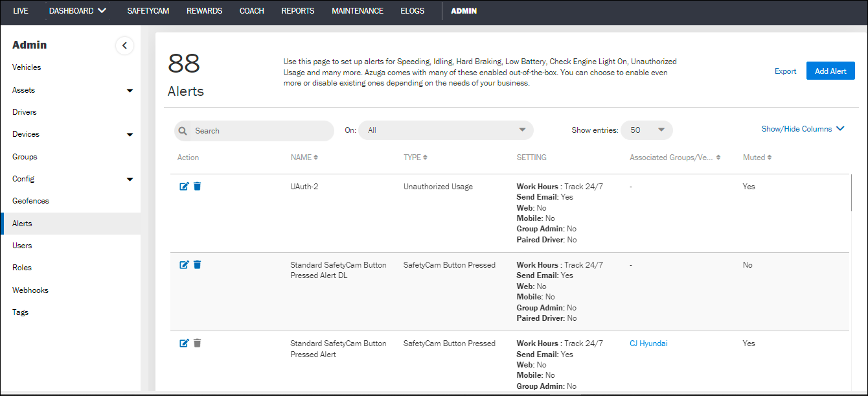Image resolution: width=868 pixels, height=396 pixels.
Task: Click the Action column header
Action: (188, 157)
